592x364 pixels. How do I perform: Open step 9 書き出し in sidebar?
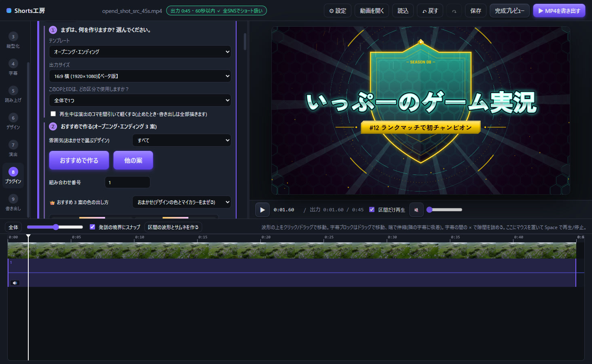tap(13, 203)
